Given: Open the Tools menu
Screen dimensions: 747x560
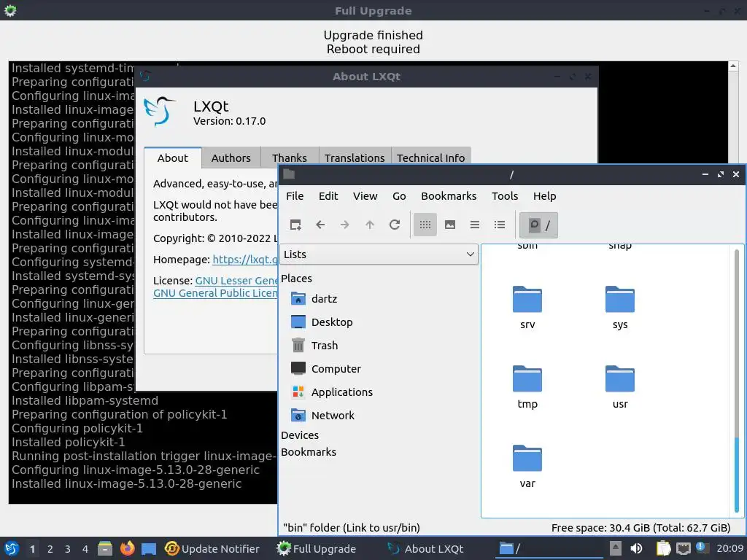Looking at the screenshot, I should pyautogui.click(x=505, y=196).
